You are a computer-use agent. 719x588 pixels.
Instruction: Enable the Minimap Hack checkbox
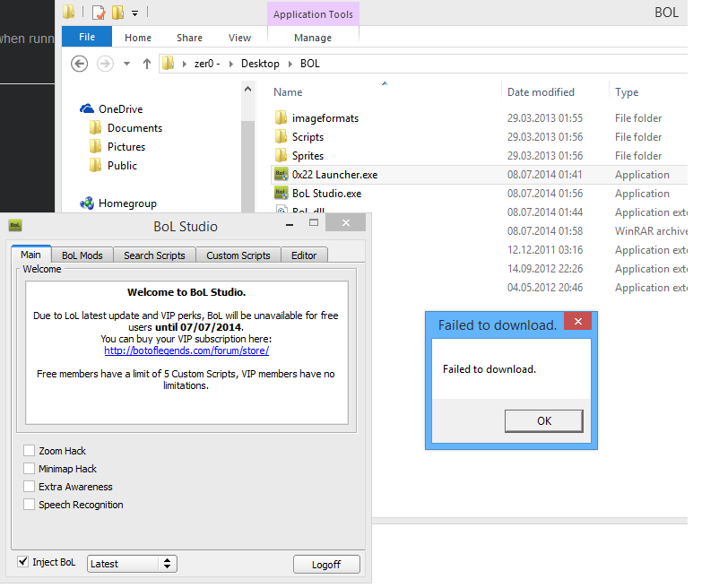pyautogui.click(x=30, y=469)
